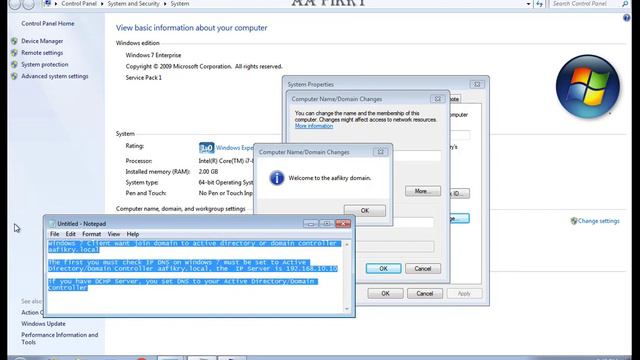640x360 pixels.
Task: Minimize the Notepad window
Action: click(x=311, y=223)
